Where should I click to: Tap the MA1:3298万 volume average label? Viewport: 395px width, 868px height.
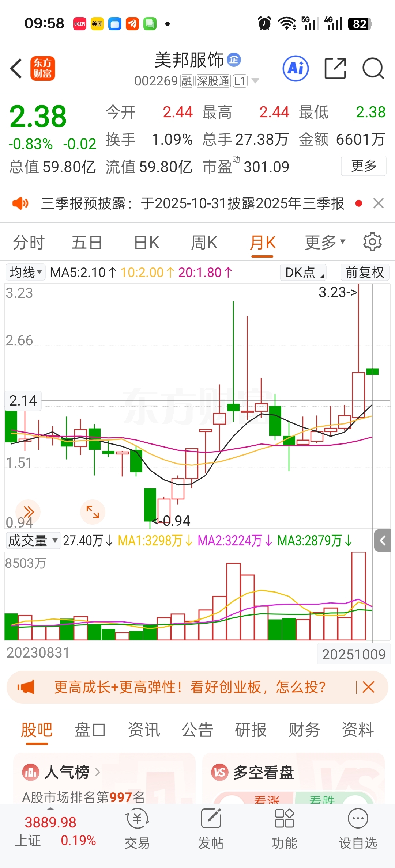(x=155, y=540)
